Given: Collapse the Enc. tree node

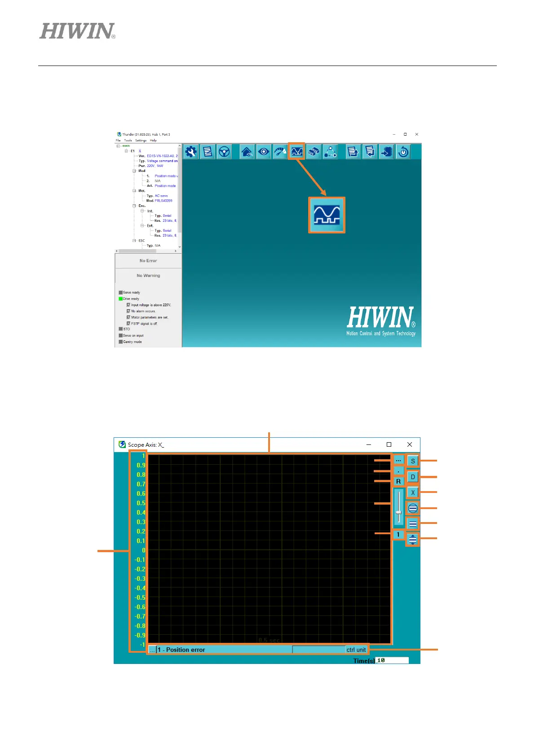Looking at the screenshot, I should click(x=134, y=206).
